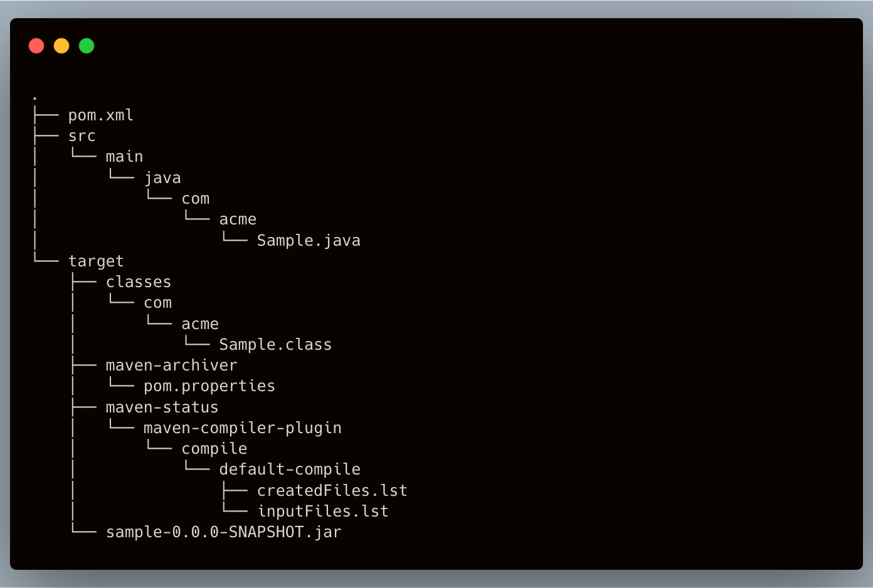This screenshot has width=873, height=588.
Task: Select the sample-0.0.0-SNAPSHOT.jar file
Action: [x=223, y=532]
